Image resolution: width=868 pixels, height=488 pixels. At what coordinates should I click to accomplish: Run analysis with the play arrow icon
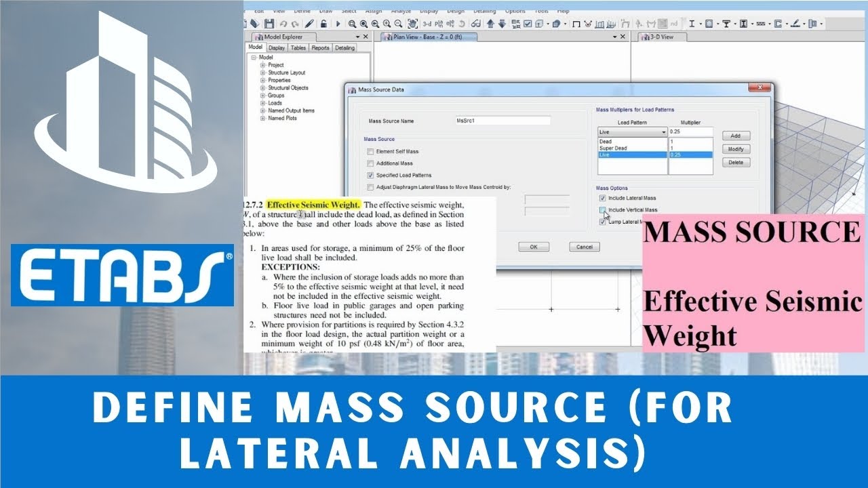[338, 24]
